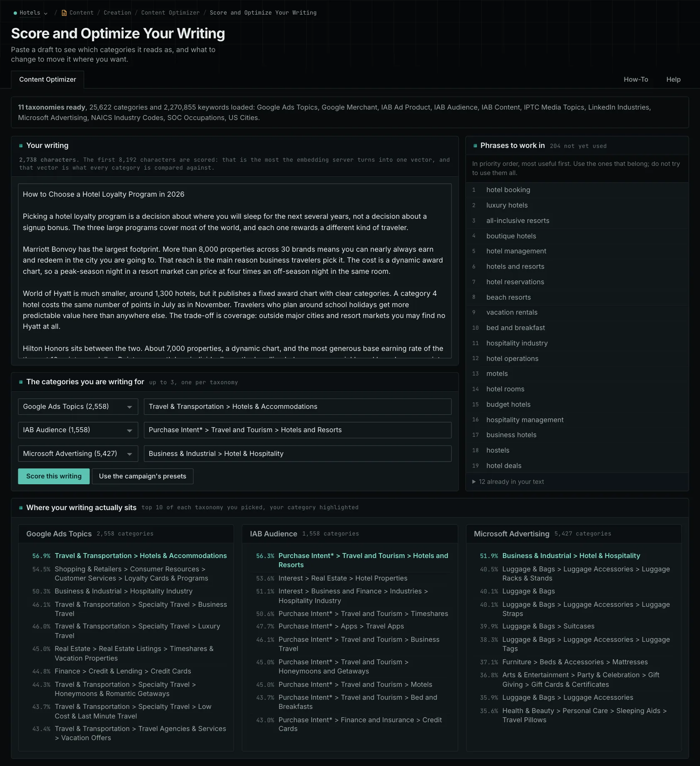Switch to the Content Optimizer tab
Image resolution: width=700 pixels, height=766 pixels.
click(47, 79)
